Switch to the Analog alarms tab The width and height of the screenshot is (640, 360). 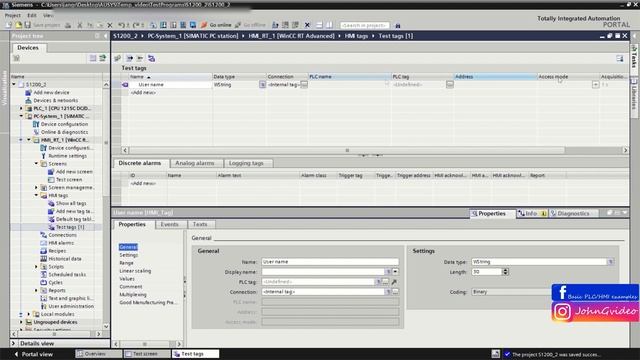(x=195, y=163)
